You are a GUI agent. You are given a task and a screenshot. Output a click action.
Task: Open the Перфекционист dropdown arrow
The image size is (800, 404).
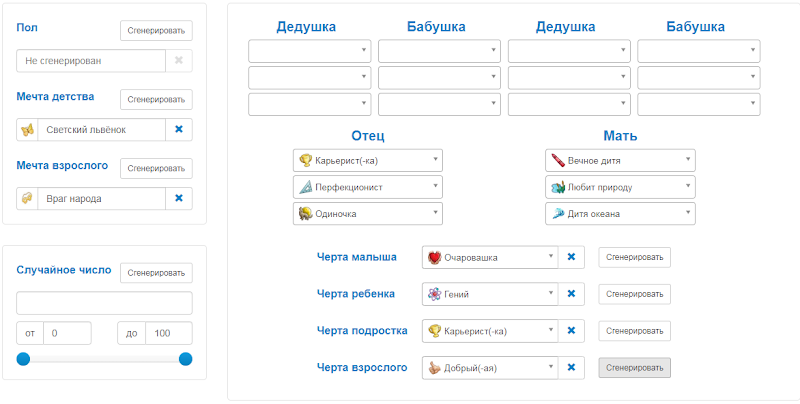[x=435, y=186]
